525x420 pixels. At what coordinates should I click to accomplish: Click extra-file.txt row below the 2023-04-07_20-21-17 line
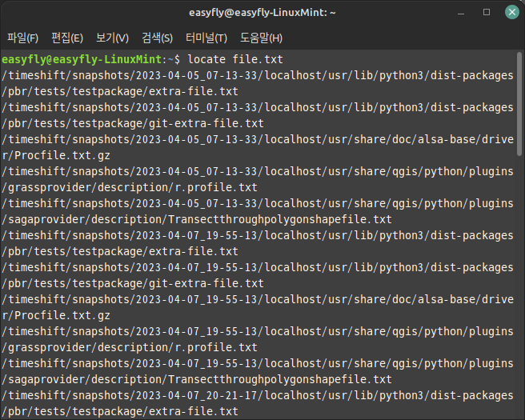click(x=120, y=411)
